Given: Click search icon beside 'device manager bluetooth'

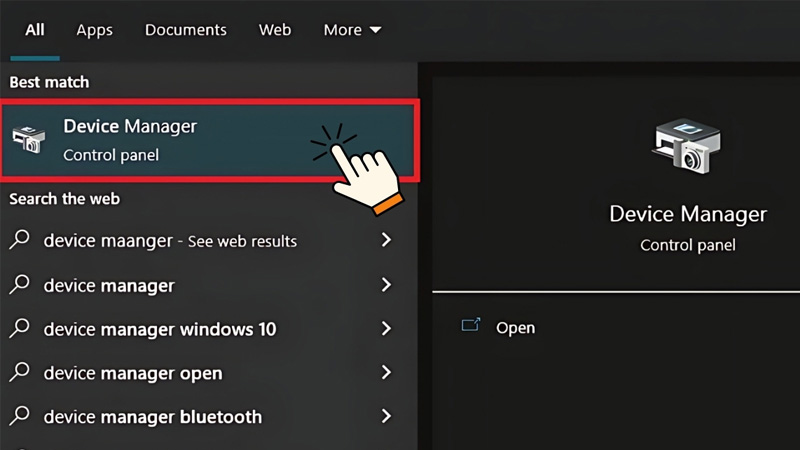Looking at the screenshot, I should [19, 416].
